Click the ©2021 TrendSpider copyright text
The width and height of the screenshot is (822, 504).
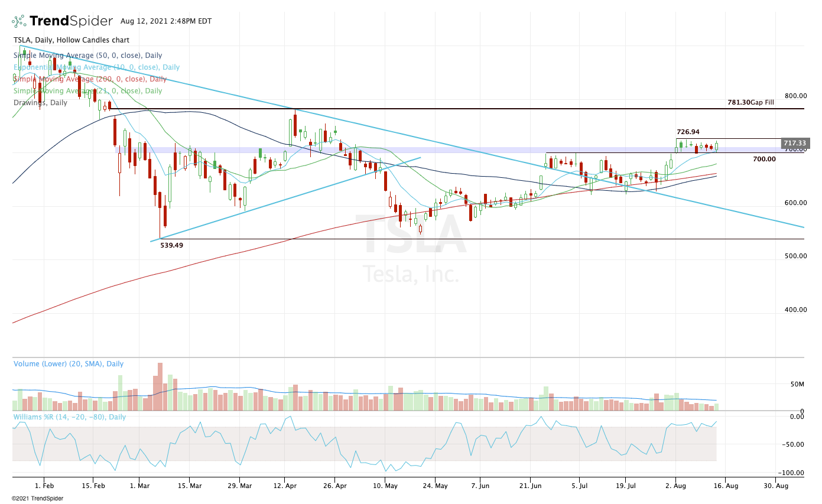37,498
